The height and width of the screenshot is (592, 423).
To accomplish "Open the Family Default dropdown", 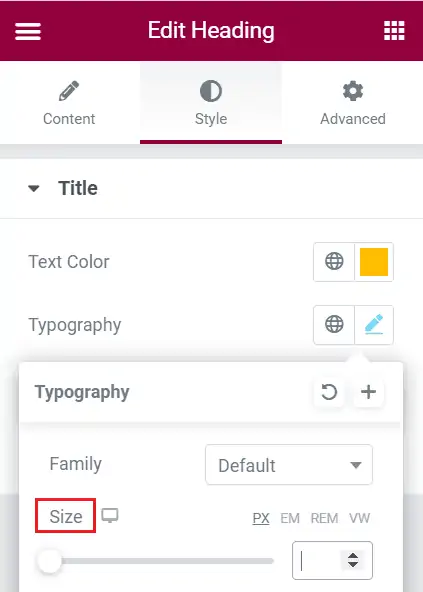I will pos(289,465).
